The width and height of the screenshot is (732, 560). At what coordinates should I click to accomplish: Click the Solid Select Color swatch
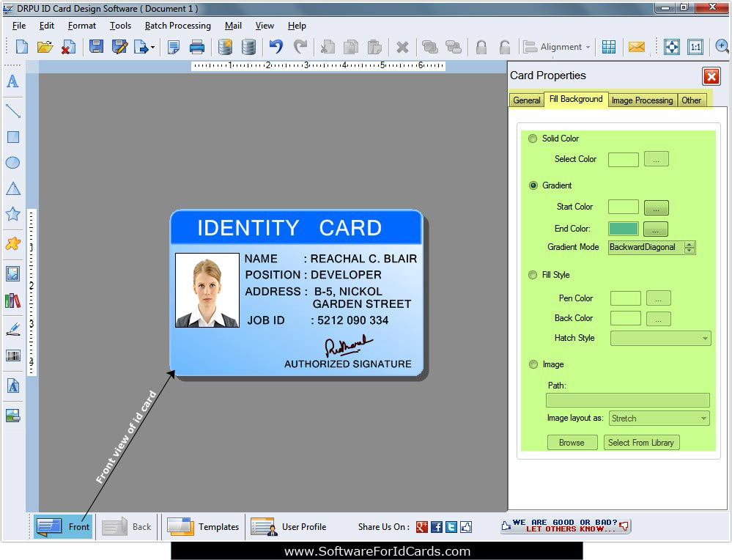point(624,159)
